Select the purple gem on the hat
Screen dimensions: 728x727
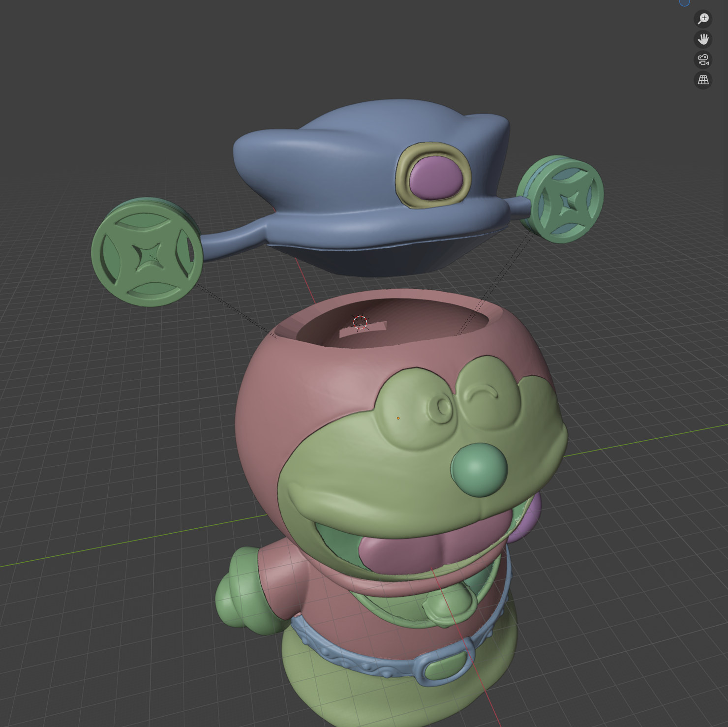[436, 177]
